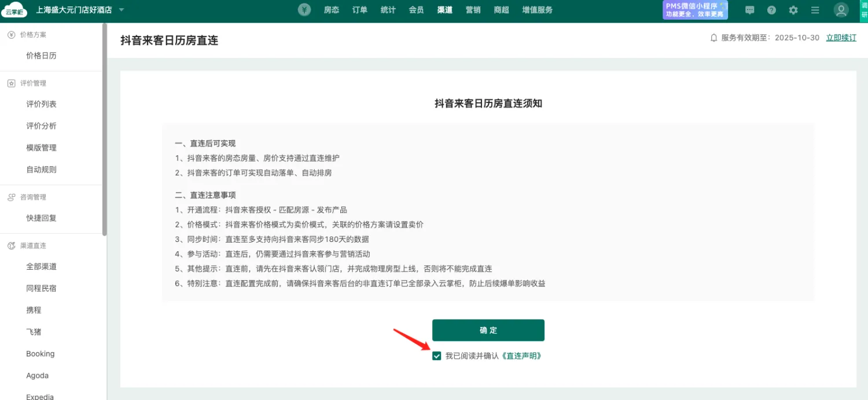Open the 订单 menu

tap(360, 10)
